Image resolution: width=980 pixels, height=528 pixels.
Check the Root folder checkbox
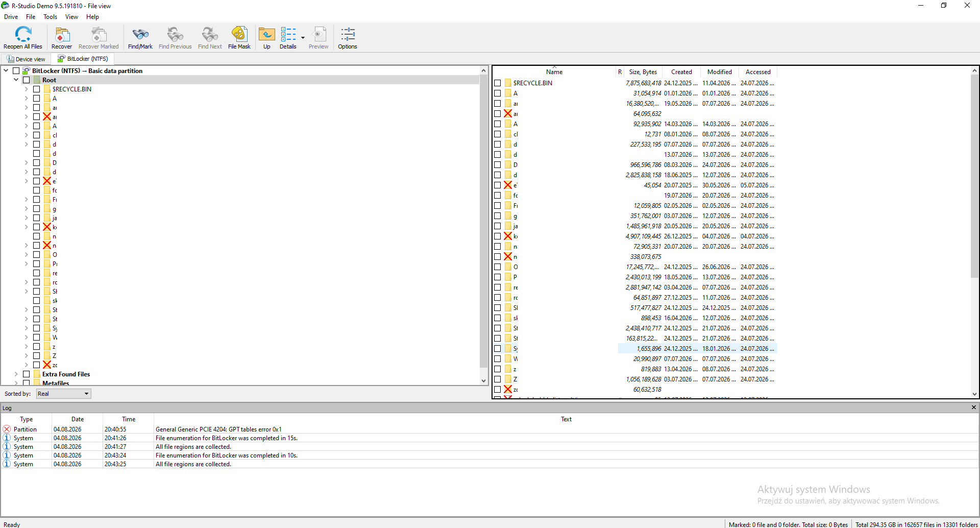(27, 80)
